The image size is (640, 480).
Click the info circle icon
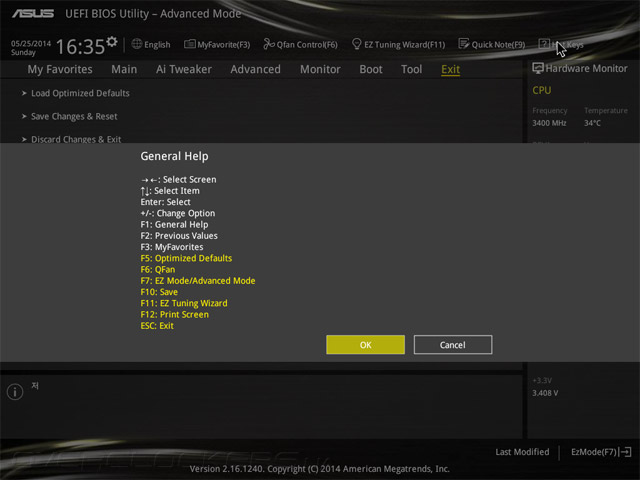(15, 392)
